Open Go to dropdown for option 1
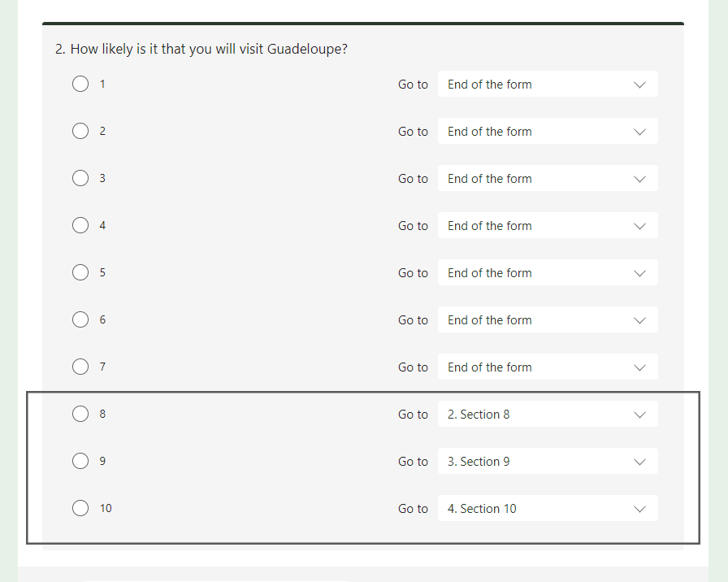Screen dimensions: 728x582 (x=547, y=84)
